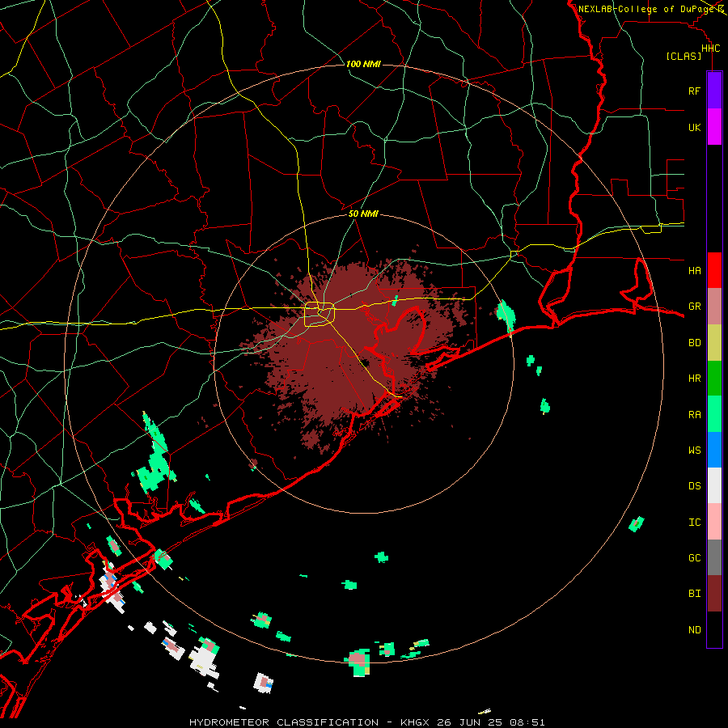The image size is (728, 728).
Task: Click the "BI" legend label
Action: (x=694, y=594)
